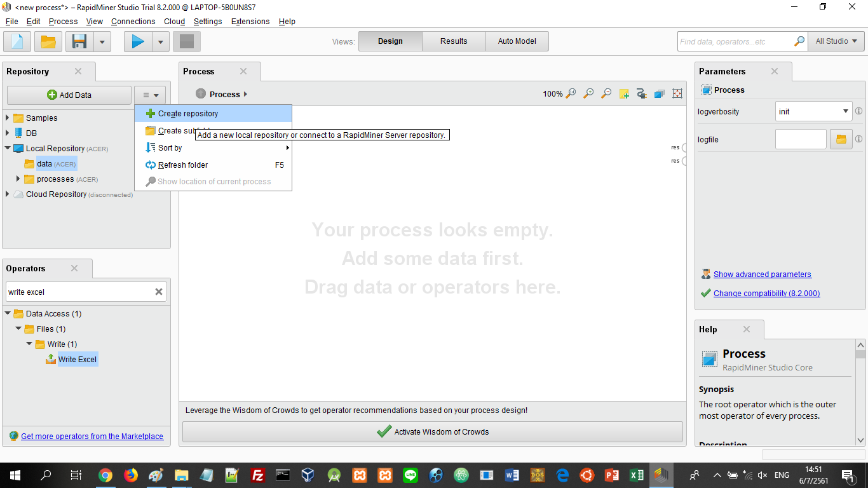
Task: Browse for logfile with folder button
Action: click(841, 139)
